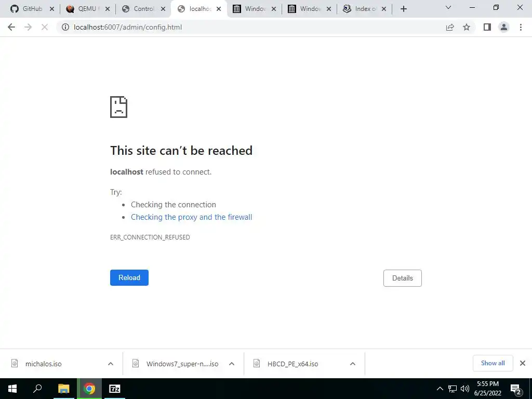Expand options for michalos.iso download
Screen dimensions: 532x399
[111, 364]
